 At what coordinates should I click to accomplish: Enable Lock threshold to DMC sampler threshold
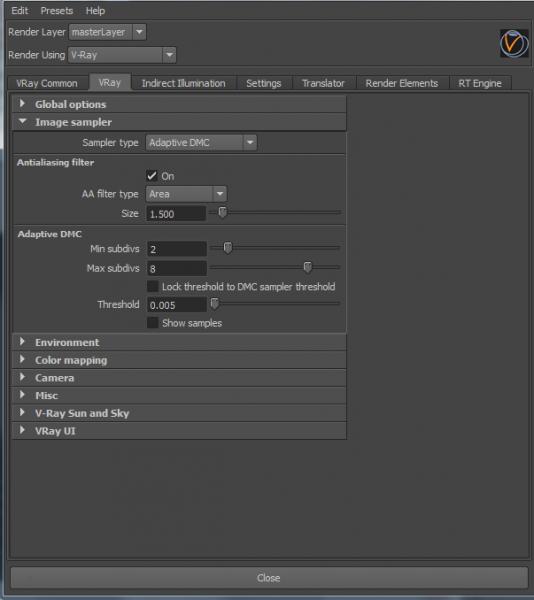pyautogui.click(x=153, y=286)
